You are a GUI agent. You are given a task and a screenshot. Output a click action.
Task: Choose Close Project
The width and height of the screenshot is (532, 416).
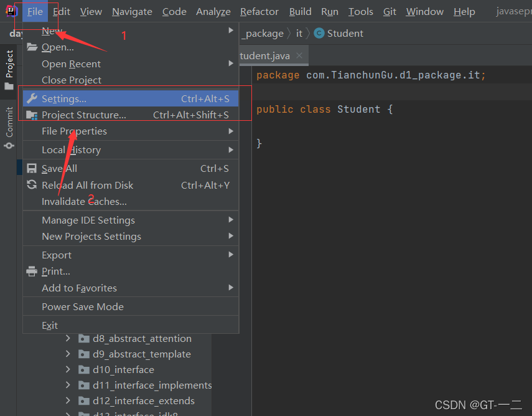pos(131,80)
